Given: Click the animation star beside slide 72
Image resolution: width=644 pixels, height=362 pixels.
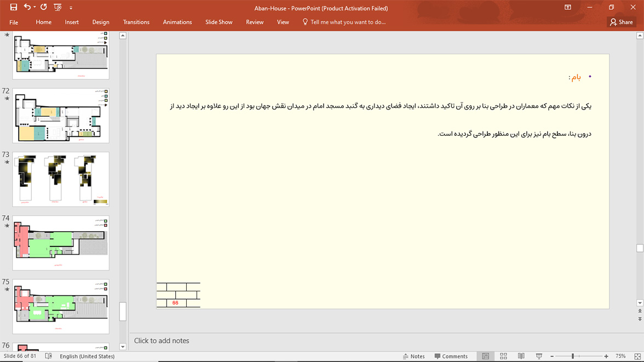Looking at the screenshot, I should (x=7, y=99).
